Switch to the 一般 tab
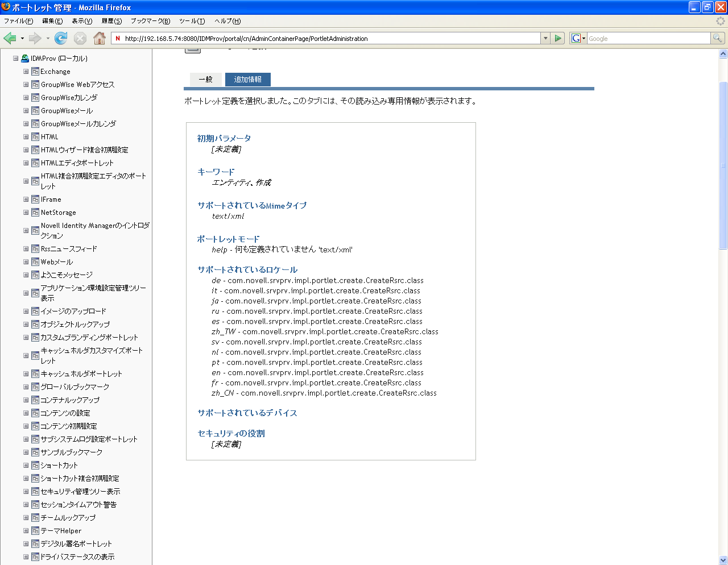The height and width of the screenshot is (565, 728). click(x=205, y=80)
